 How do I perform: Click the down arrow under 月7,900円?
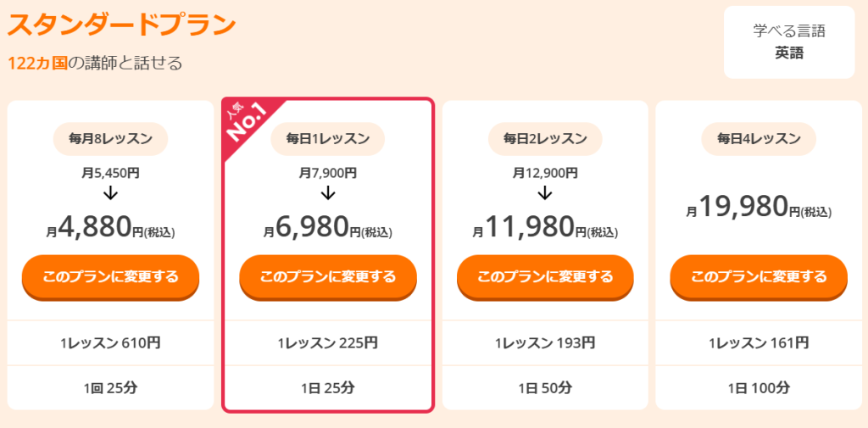click(x=328, y=193)
